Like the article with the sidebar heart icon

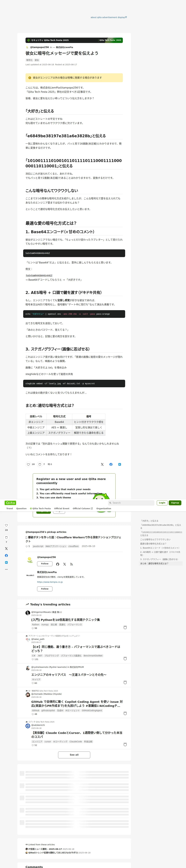[6, 525]
